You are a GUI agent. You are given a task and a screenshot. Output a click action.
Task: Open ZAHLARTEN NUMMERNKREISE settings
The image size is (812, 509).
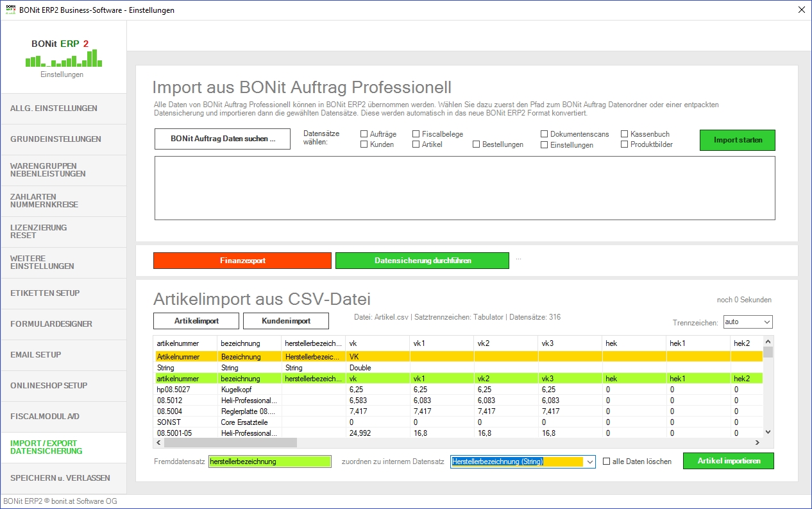pos(63,201)
